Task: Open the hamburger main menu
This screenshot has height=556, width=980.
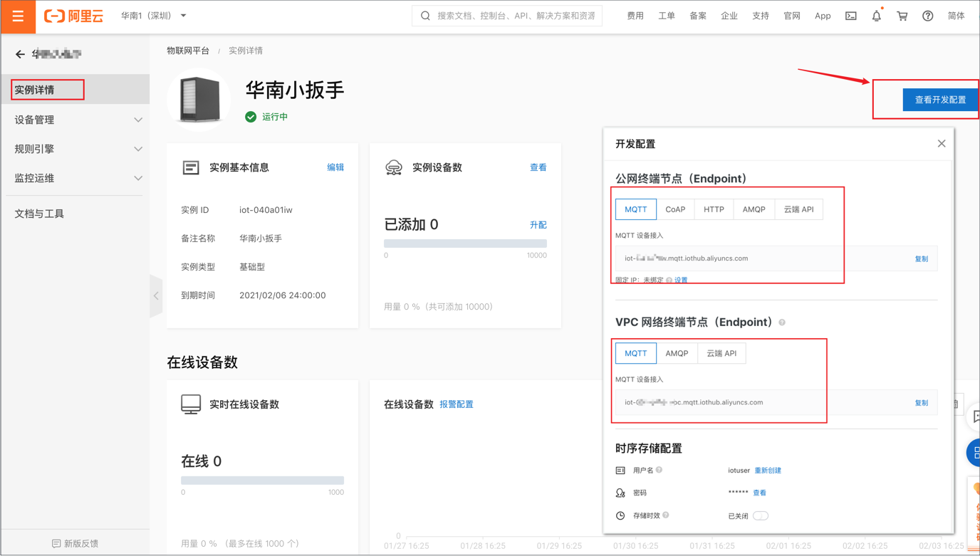Action: pyautogui.click(x=18, y=16)
